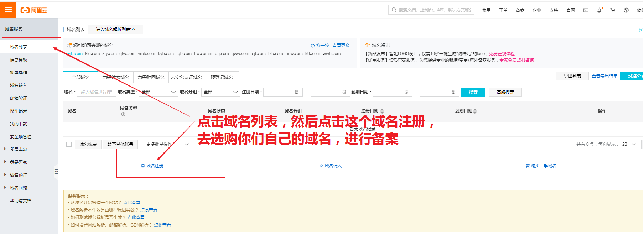Tick the select-all checkbox beside 域名续费
644x234 pixels.
[x=69, y=144]
